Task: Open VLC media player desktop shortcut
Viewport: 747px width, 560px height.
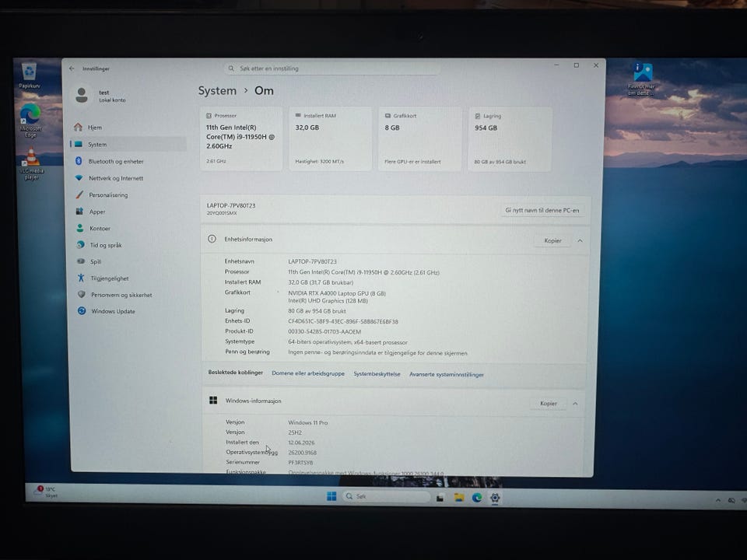Action: (x=31, y=164)
